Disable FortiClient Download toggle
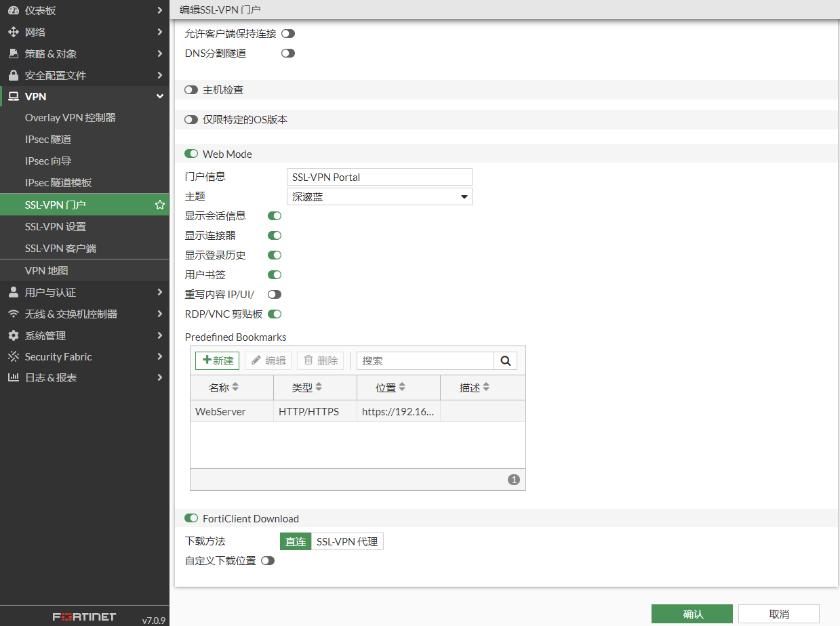 pos(191,518)
